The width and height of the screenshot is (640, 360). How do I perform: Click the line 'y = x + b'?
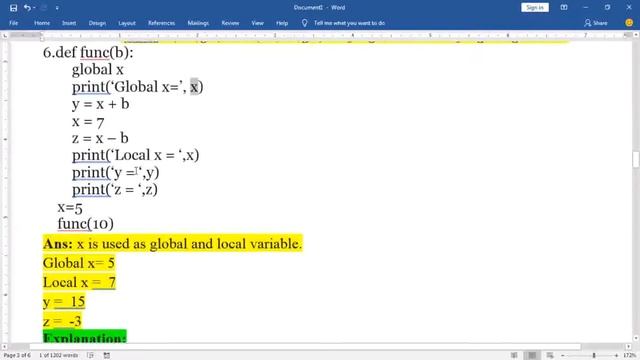click(x=100, y=104)
